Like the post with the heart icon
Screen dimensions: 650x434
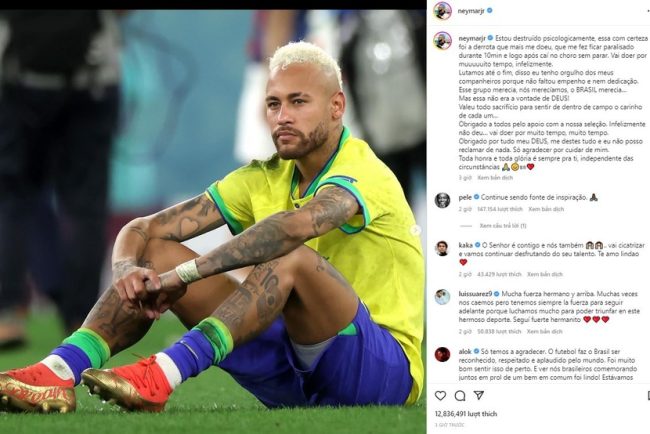point(440,395)
